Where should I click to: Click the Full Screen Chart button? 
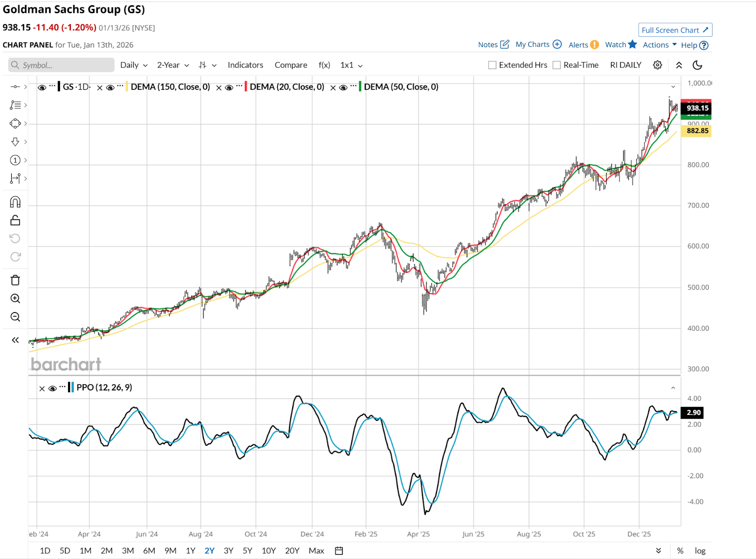point(675,30)
